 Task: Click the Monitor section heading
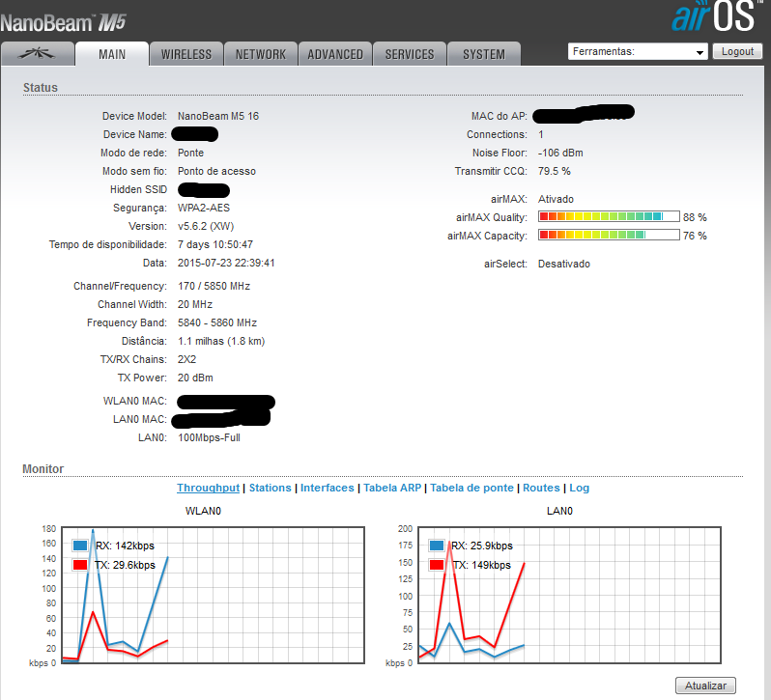click(43, 468)
